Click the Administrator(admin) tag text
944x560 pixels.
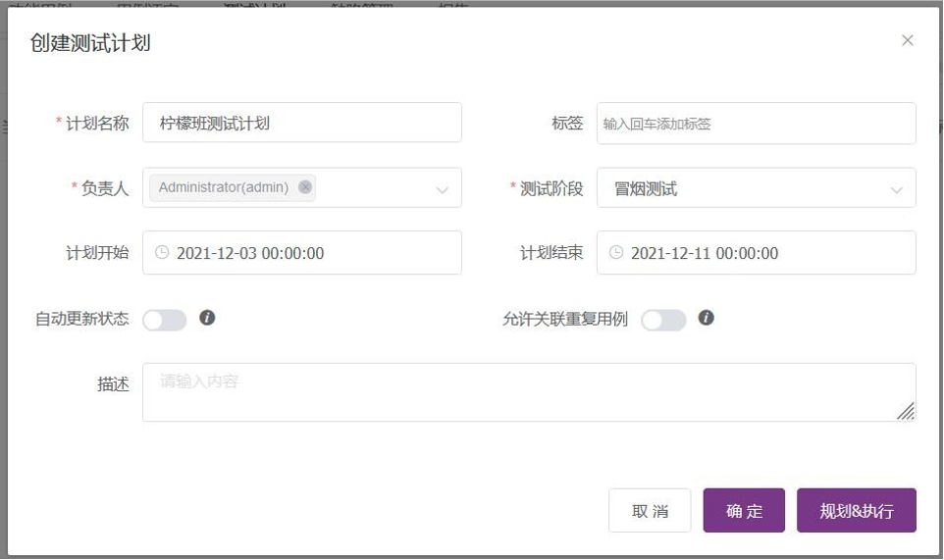point(224,187)
